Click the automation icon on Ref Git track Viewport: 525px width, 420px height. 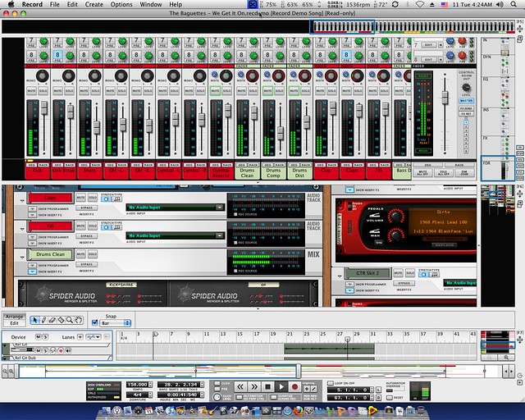pyautogui.click(x=52, y=350)
